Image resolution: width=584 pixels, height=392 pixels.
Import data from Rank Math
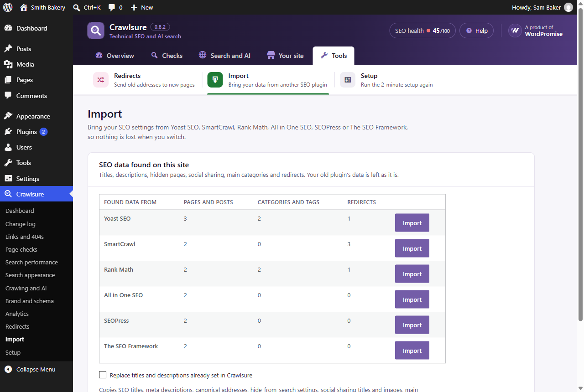tap(412, 274)
